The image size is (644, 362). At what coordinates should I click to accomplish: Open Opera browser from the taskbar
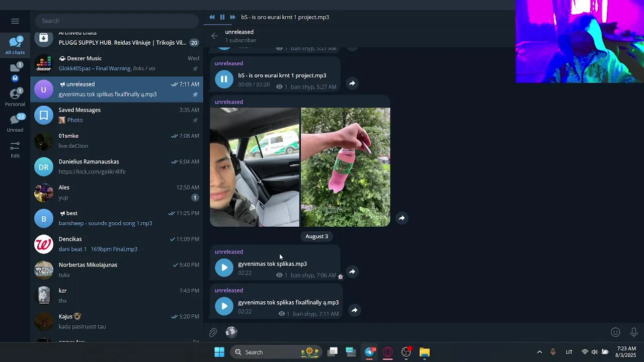point(388,352)
